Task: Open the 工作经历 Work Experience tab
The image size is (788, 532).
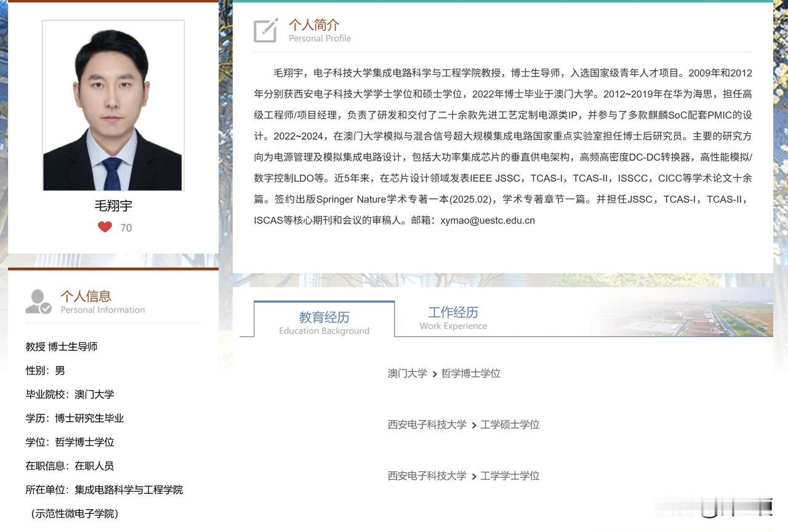Action: click(453, 318)
